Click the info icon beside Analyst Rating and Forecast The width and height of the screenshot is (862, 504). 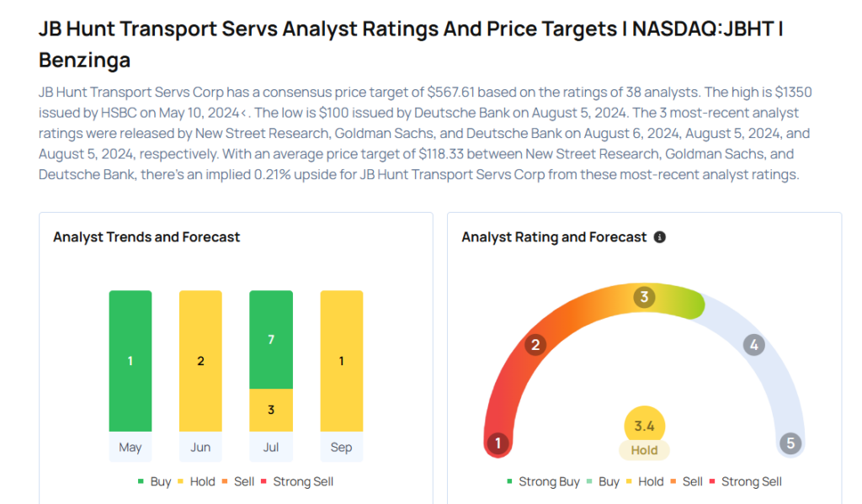click(660, 237)
